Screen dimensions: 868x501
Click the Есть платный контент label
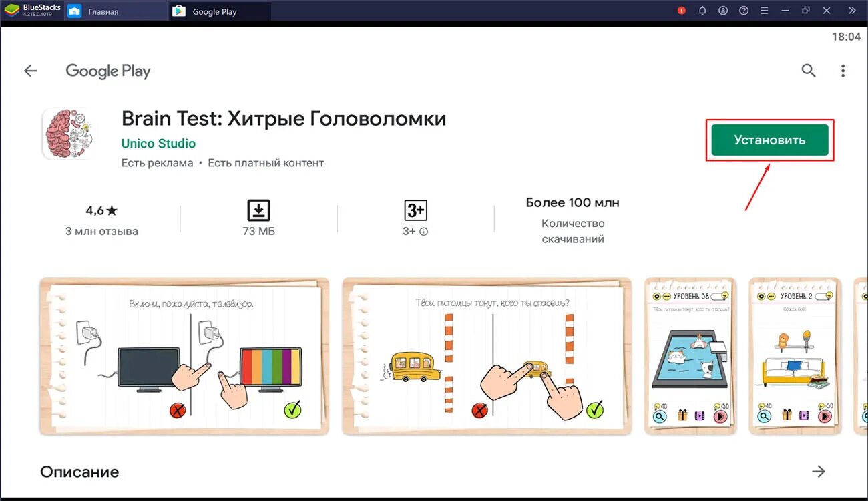[x=266, y=163]
